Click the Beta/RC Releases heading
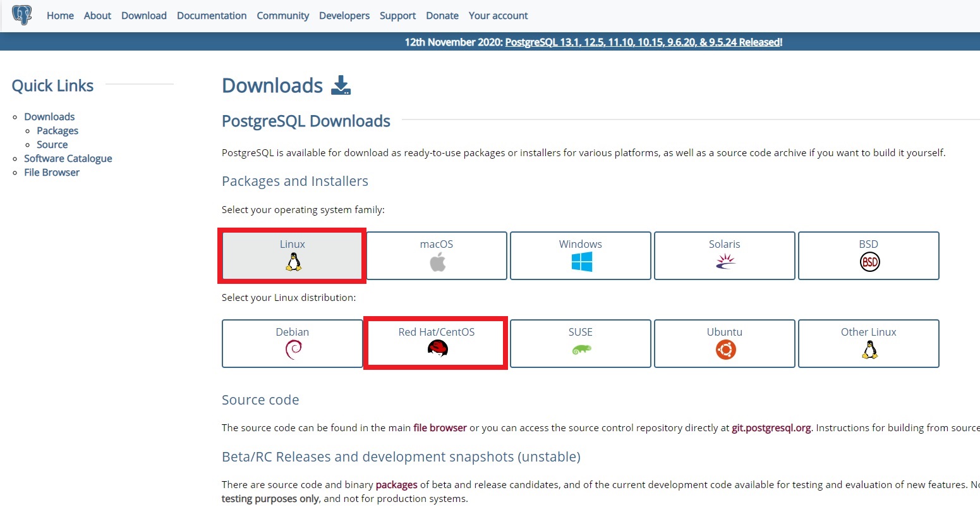 tap(401, 457)
